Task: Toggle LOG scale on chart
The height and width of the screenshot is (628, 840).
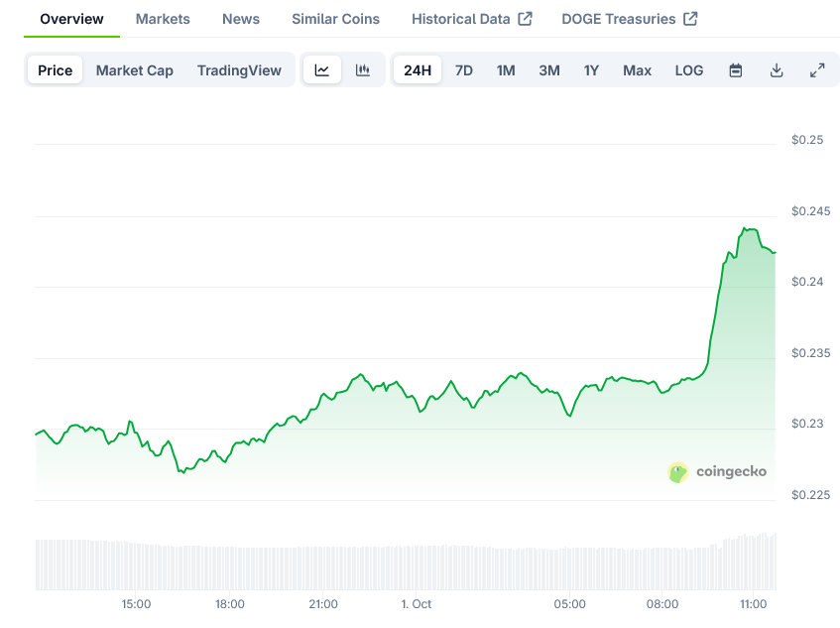Action: coord(689,70)
